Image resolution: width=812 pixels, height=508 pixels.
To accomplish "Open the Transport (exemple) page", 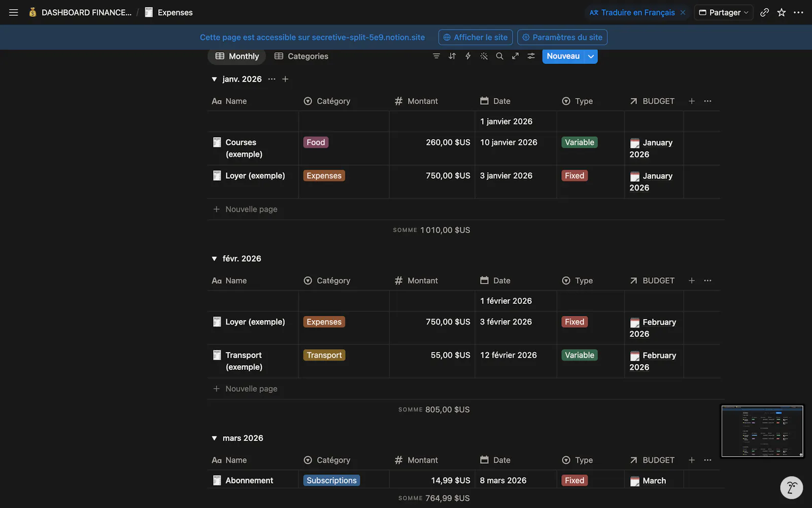I will point(244,361).
